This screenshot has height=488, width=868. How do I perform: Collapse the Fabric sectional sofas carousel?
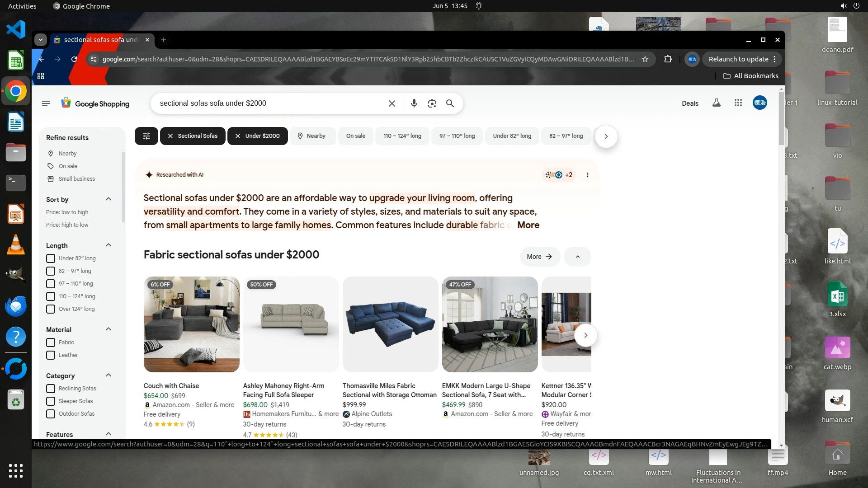click(x=577, y=257)
